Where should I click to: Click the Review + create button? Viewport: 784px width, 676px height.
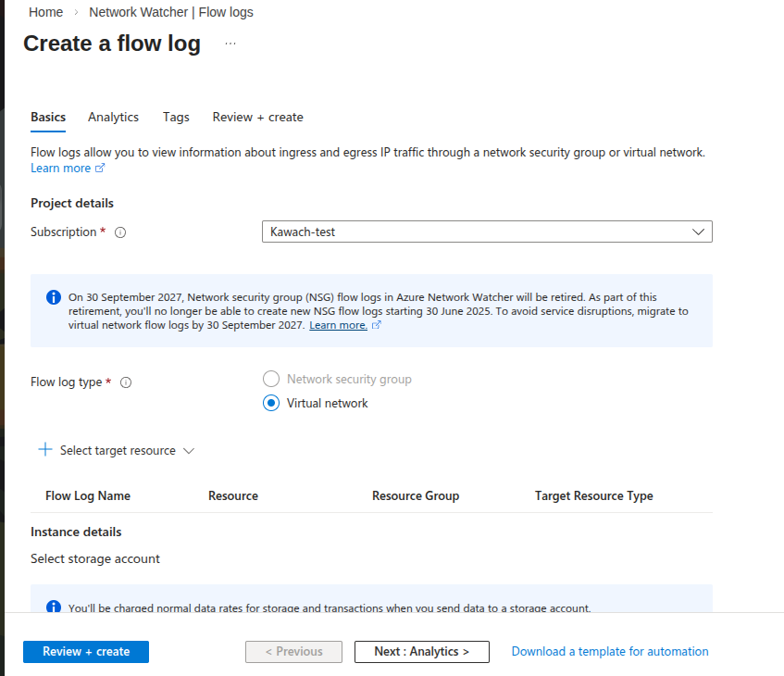[85, 651]
